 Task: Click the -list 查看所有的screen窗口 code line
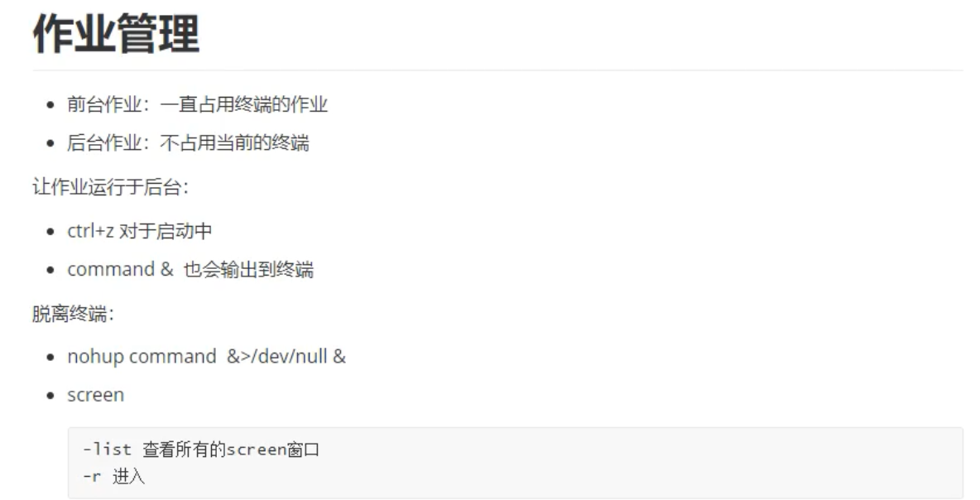coord(200,450)
